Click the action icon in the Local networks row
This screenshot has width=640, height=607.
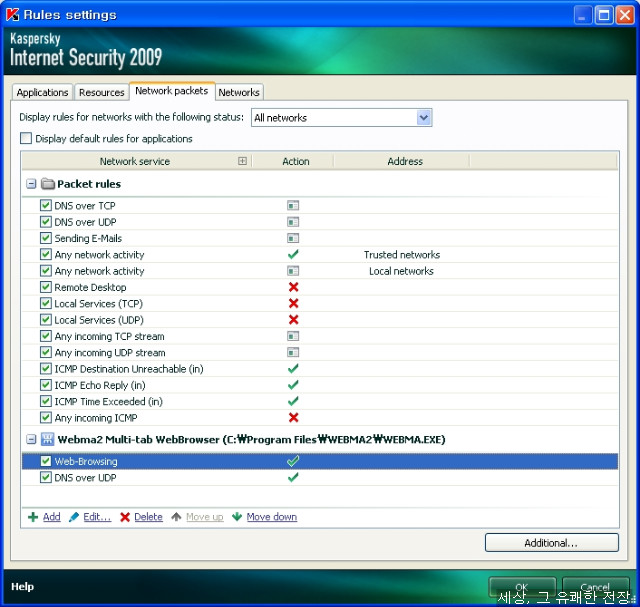click(x=293, y=271)
